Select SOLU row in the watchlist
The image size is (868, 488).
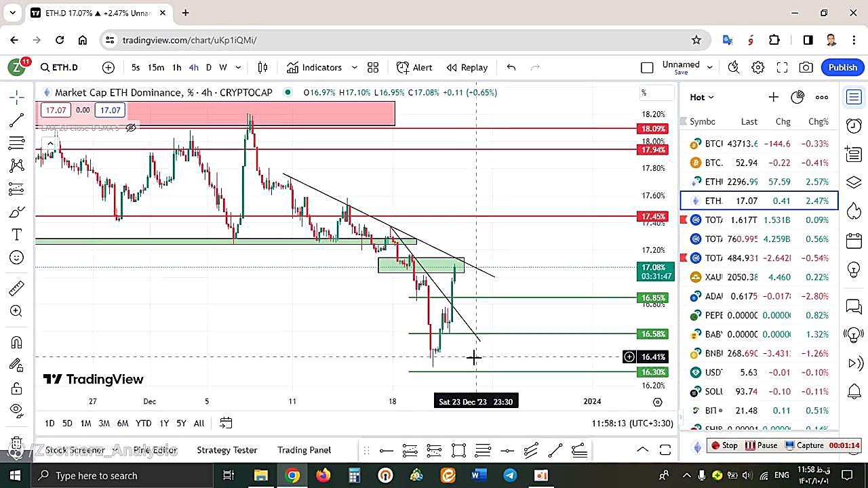point(759,392)
